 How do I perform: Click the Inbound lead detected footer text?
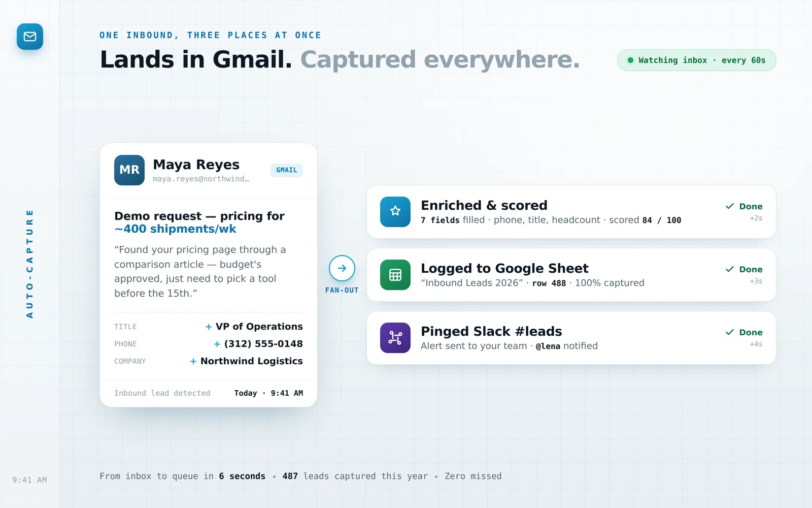162,393
